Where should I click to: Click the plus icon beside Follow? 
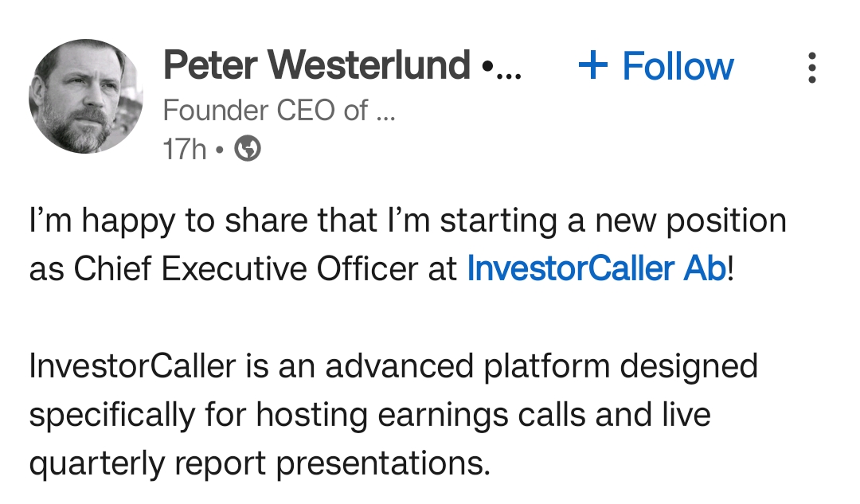592,66
